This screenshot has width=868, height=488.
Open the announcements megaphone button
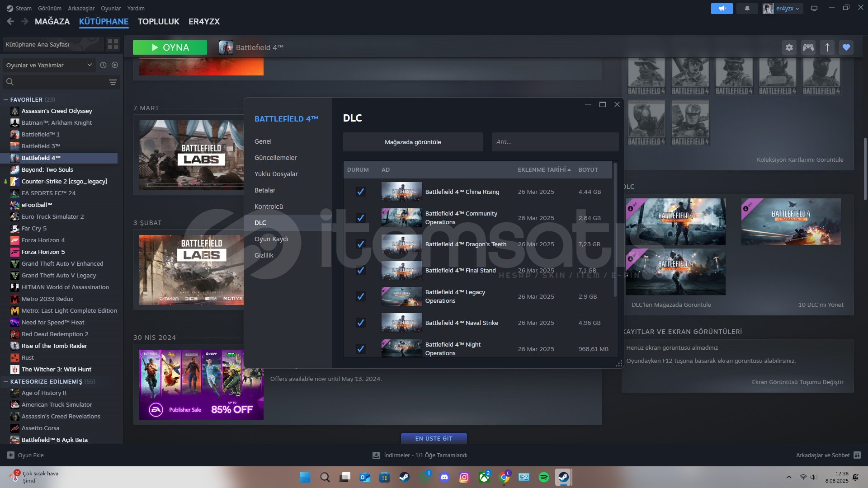coord(722,8)
